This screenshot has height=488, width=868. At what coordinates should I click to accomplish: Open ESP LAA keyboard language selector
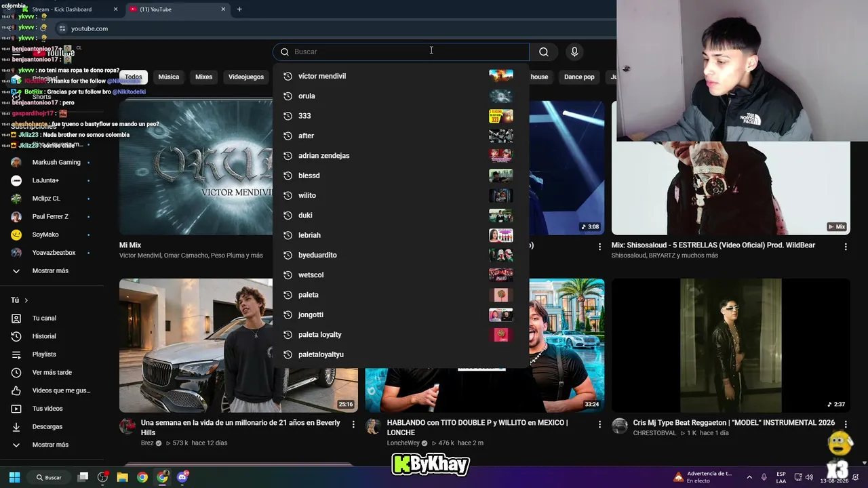pos(781,477)
